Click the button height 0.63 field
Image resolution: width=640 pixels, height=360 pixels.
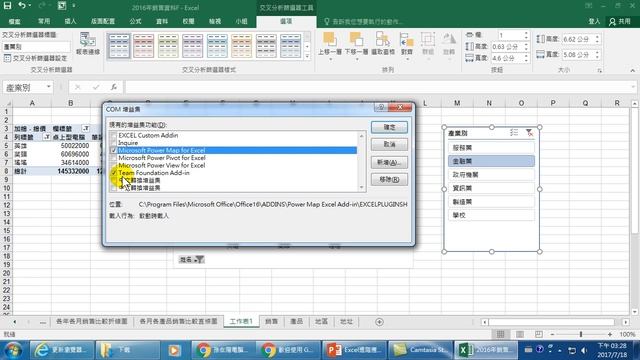[x=510, y=47]
